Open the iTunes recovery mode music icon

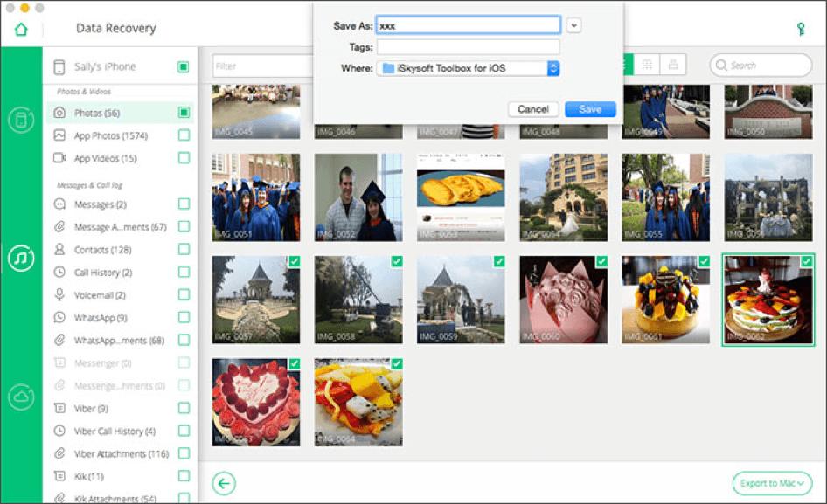(19, 259)
